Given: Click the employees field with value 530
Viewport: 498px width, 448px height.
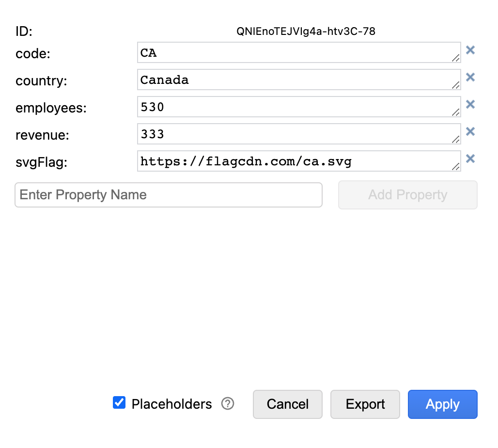Looking at the screenshot, I should coord(299,107).
